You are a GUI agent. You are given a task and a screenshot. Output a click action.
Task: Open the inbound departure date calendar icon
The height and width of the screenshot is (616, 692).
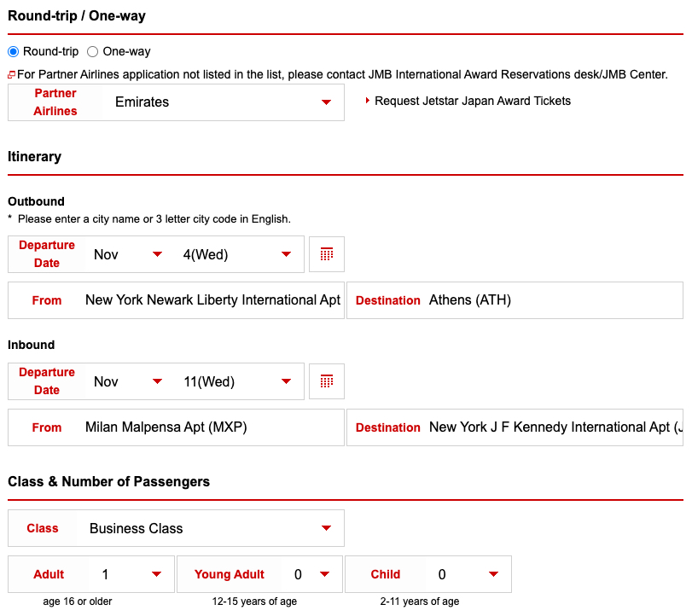coord(327,381)
